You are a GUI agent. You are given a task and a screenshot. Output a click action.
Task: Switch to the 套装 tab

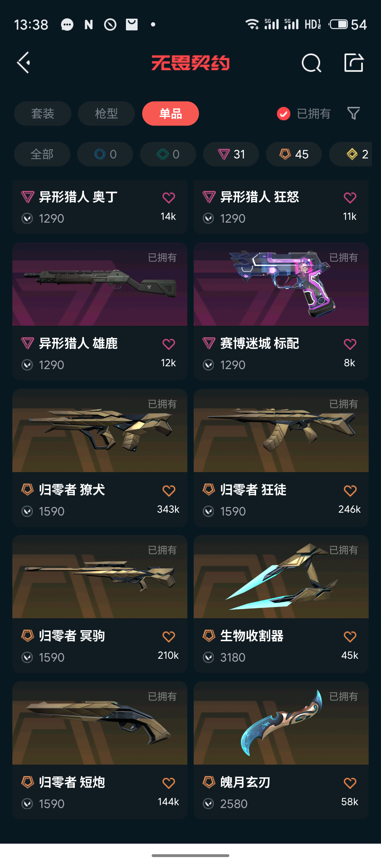[x=43, y=114]
